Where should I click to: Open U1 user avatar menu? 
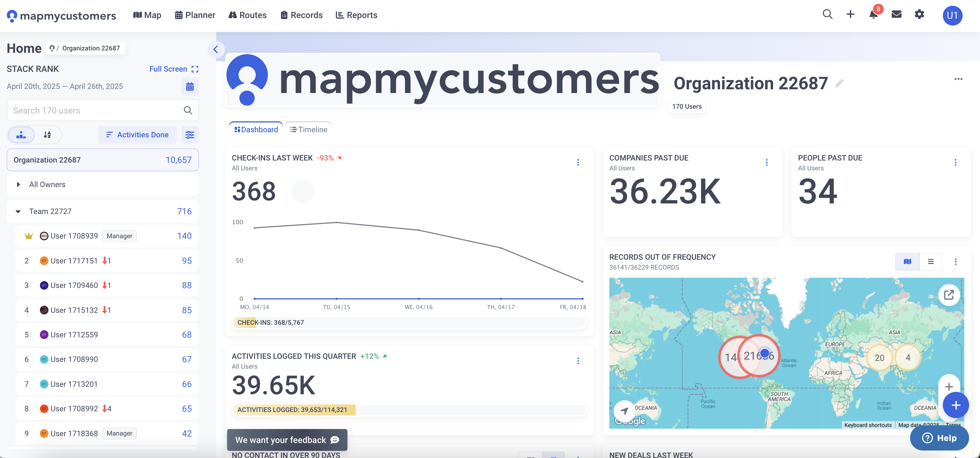(x=952, y=15)
